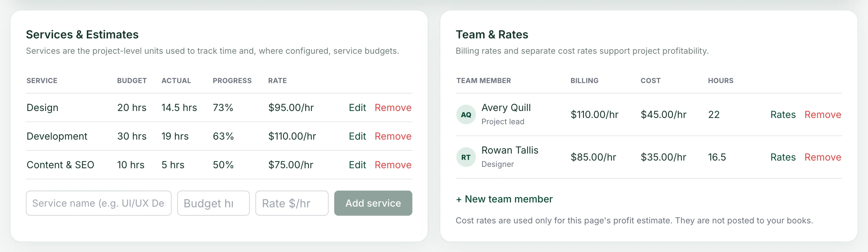Click the $95.00/hr service rate
This screenshot has height=252, width=868.
click(291, 108)
